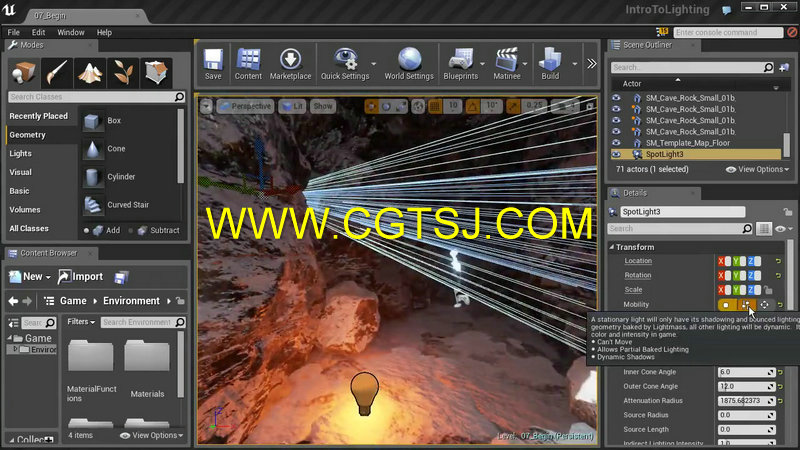Open Content Browser View Options
Viewport: 800px width, 450px height.
(152, 436)
